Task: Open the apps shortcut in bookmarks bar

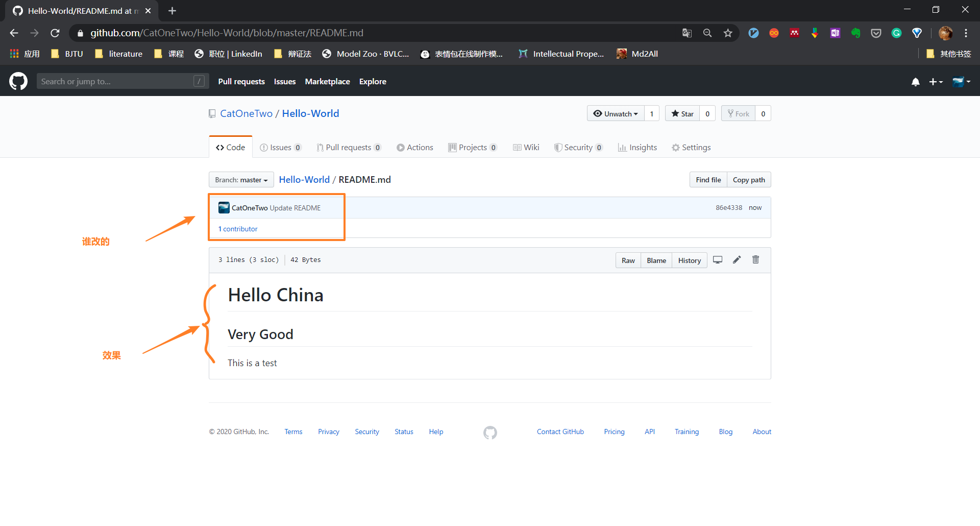Action: [24, 54]
